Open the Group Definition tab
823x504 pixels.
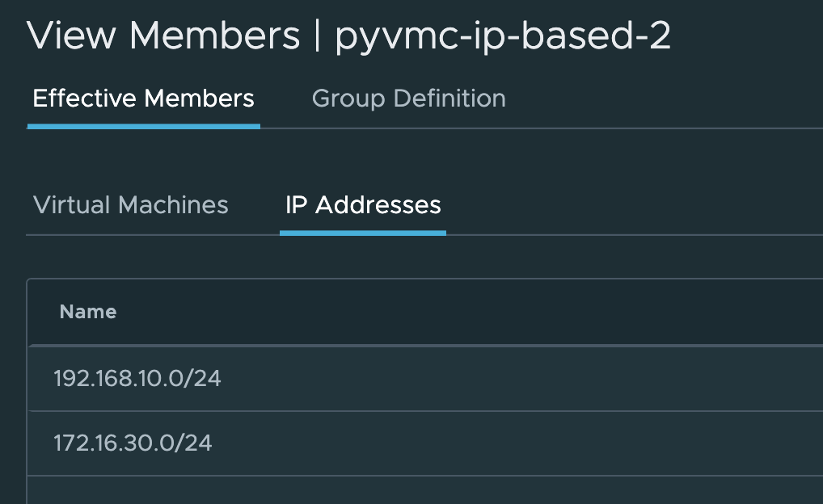click(408, 99)
